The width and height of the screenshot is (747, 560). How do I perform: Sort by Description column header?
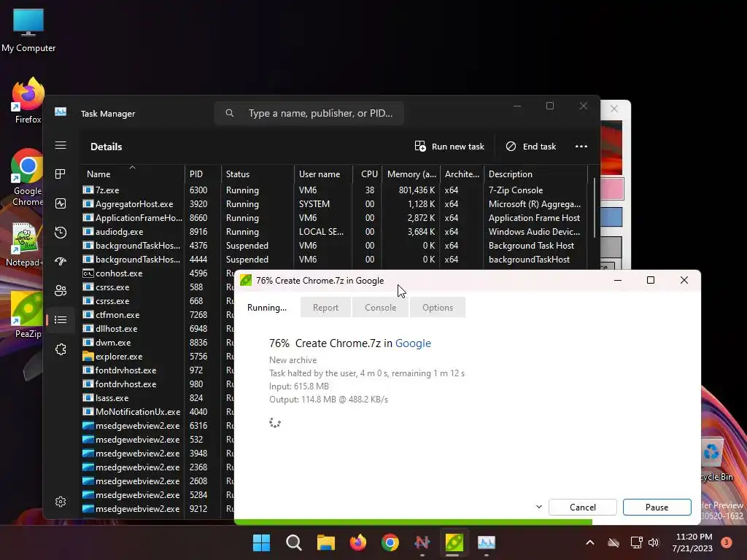536,174
